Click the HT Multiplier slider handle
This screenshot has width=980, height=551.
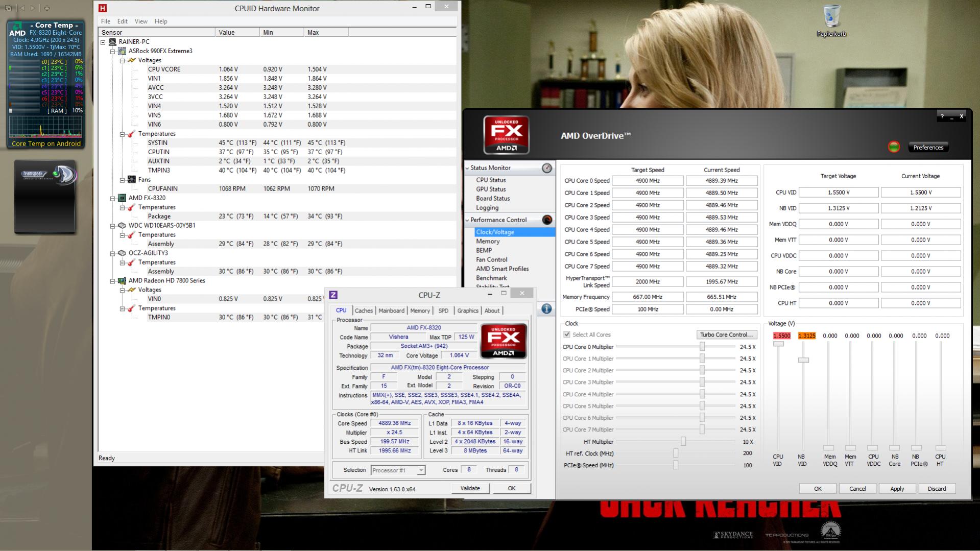pyautogui.click(x=683, y=442)
